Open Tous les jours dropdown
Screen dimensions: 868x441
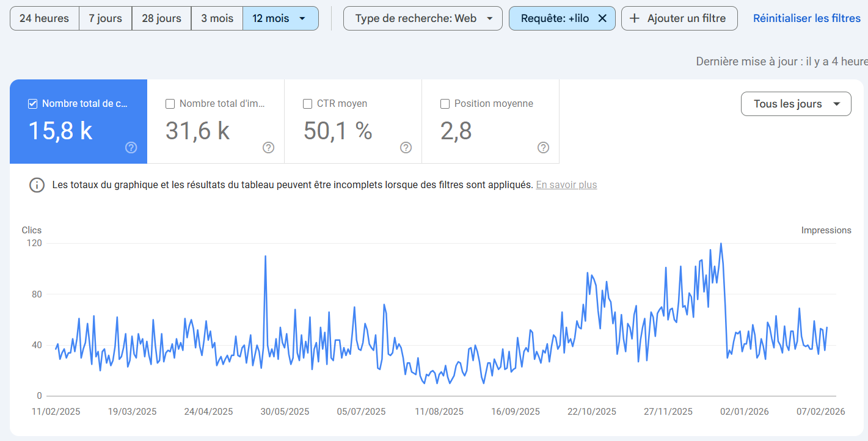click(796, 104)
